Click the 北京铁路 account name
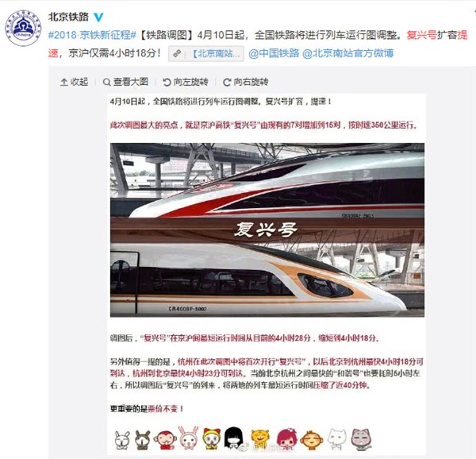This screenshot has width=476, height=459. pos(68,17)
